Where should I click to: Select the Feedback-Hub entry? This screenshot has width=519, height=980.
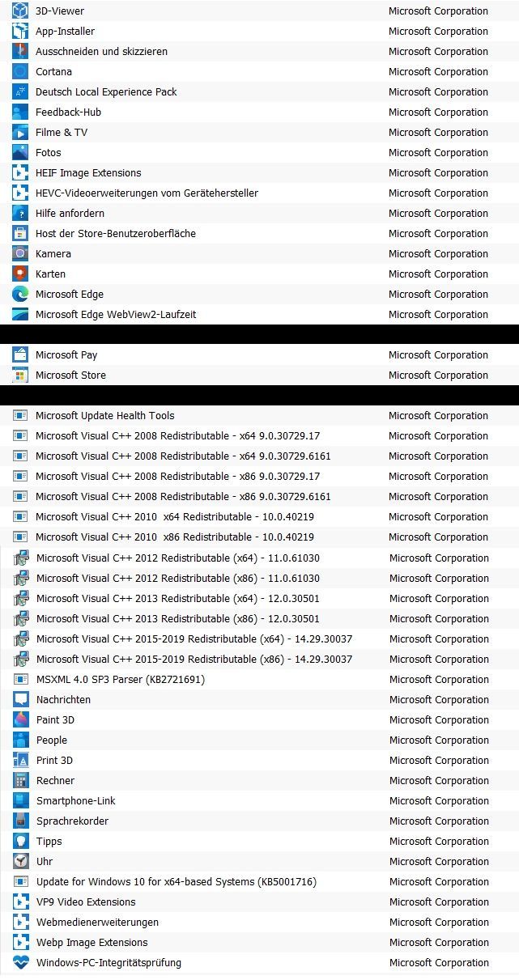pyautogui.click(x=259, y=112)
